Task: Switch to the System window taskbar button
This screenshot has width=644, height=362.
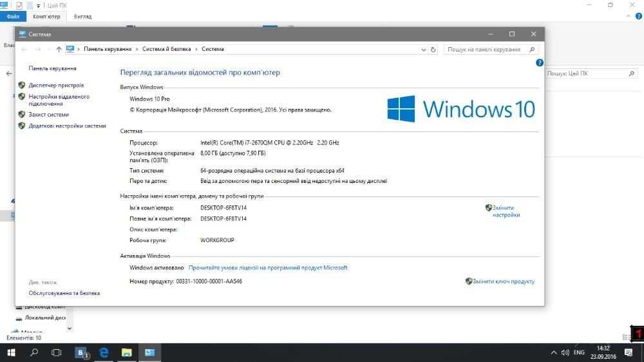Action: coord(149,352)
